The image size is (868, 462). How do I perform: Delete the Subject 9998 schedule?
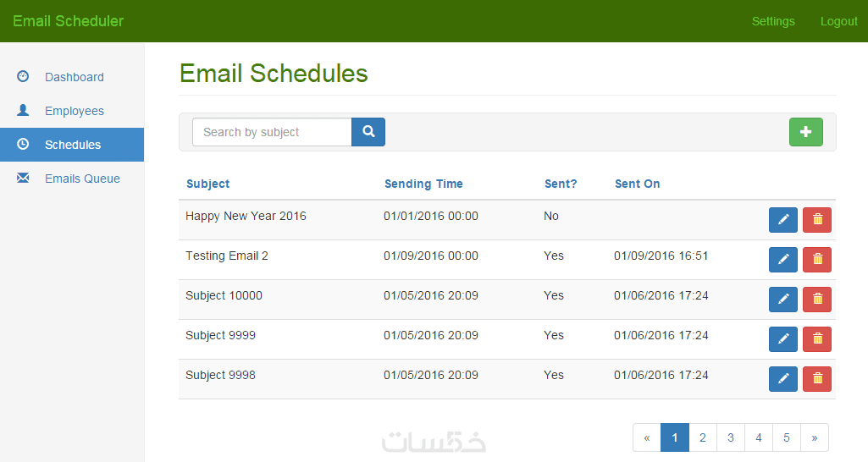[x=816, y=379]
